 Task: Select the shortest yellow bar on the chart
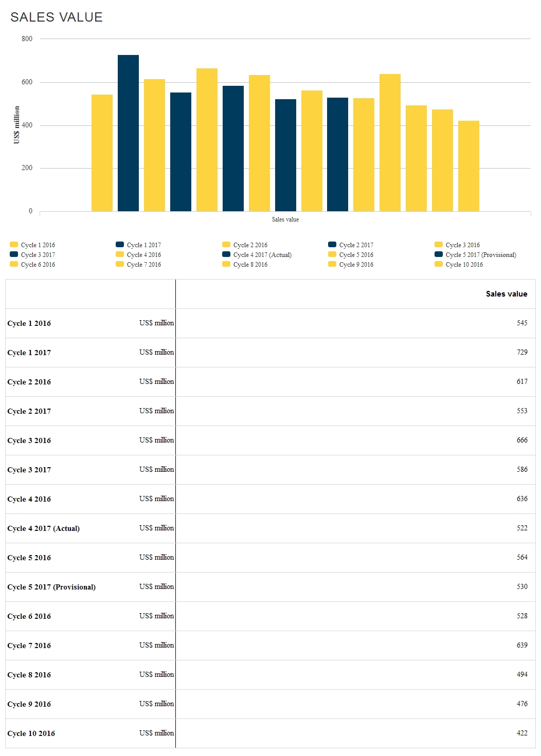(x=467, y=164)
